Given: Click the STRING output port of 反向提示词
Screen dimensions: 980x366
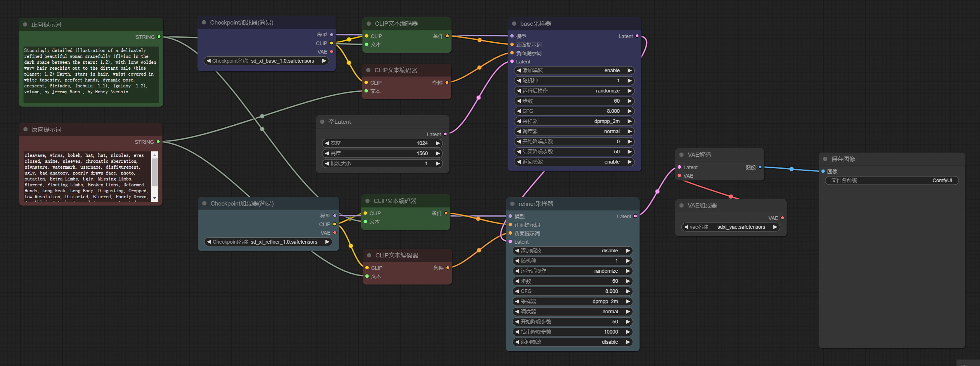Looking at the screenshot, I should click(158, 142).
